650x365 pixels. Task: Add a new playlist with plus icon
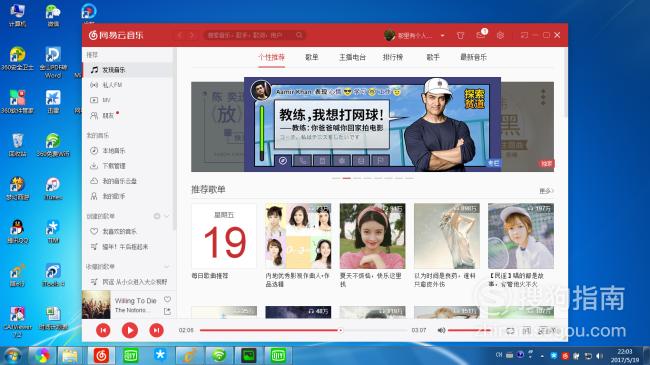(x=157, y=216)
